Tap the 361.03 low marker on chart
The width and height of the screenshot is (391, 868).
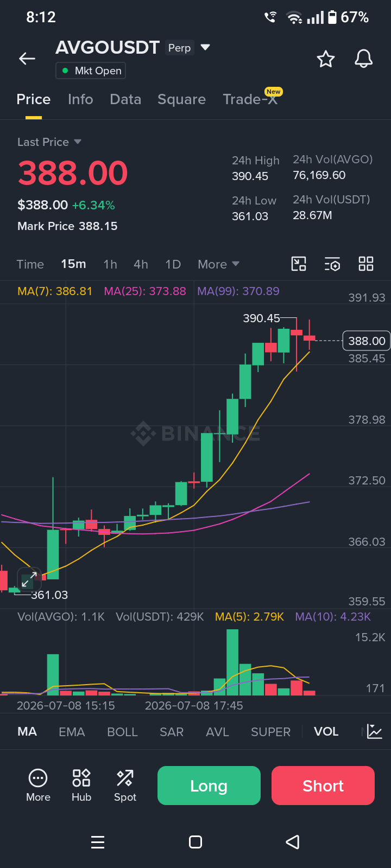[x=49, y=595]
